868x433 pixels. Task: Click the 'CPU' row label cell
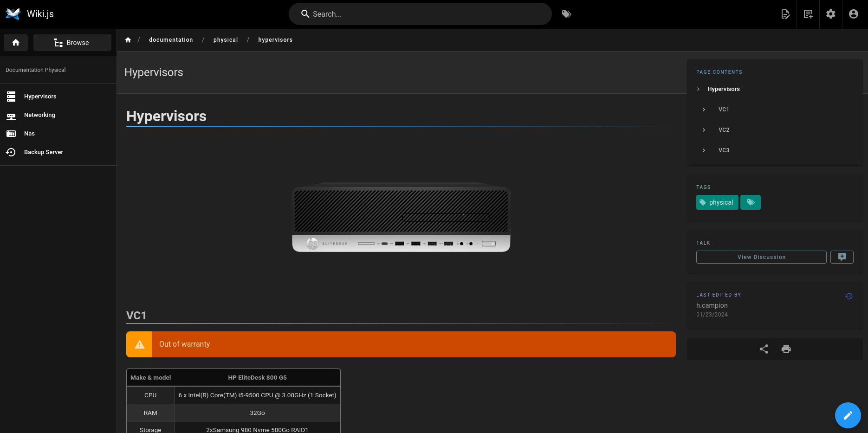point(150,395)
